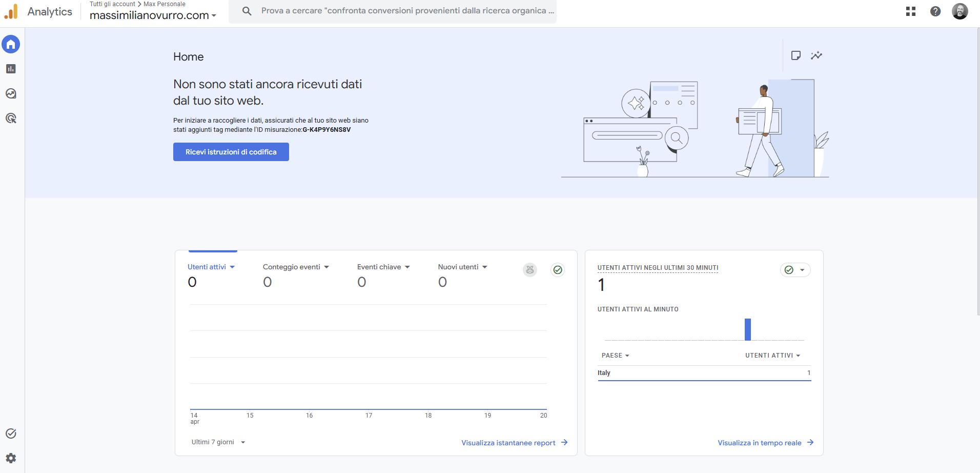This screenshot has height=473, width=980.
Task: Open Admin settings gear icon
Action: pos(11,458)
